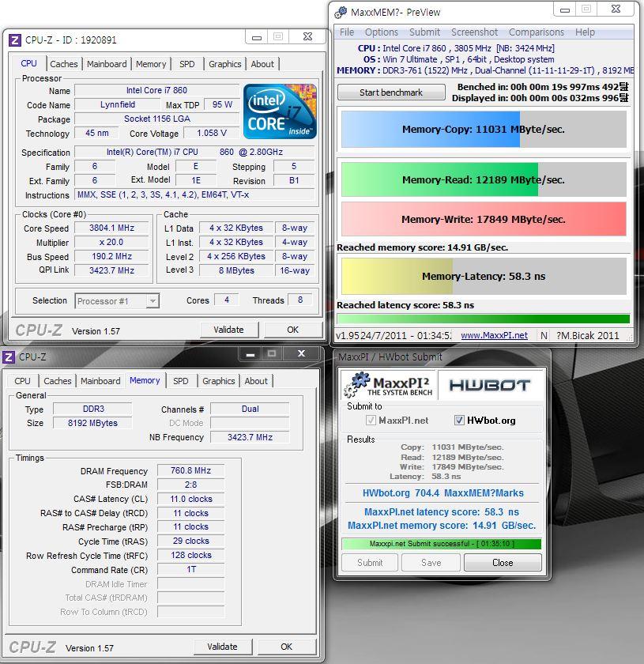Open the Screenshot menu in MaxxMEM
Image resolution: width=644 pixels, height=664 pixels.
(474, 32)
